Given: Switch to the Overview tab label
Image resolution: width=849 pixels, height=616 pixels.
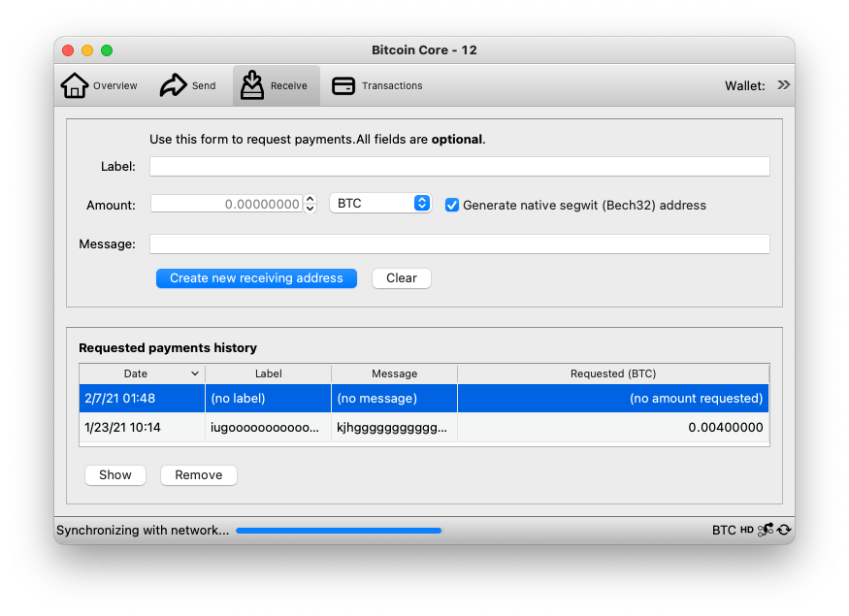Looking at the screenshot, I should [114, 85].
